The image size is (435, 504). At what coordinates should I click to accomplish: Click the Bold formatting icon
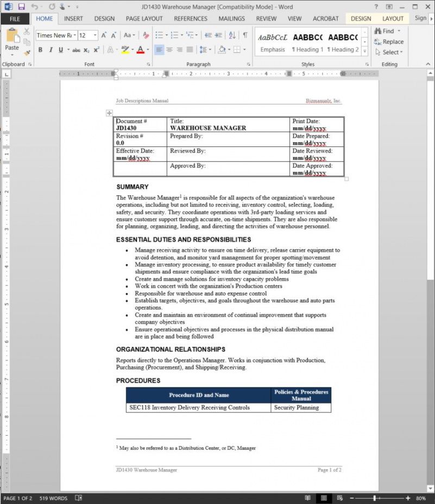[x=40, y=50]
